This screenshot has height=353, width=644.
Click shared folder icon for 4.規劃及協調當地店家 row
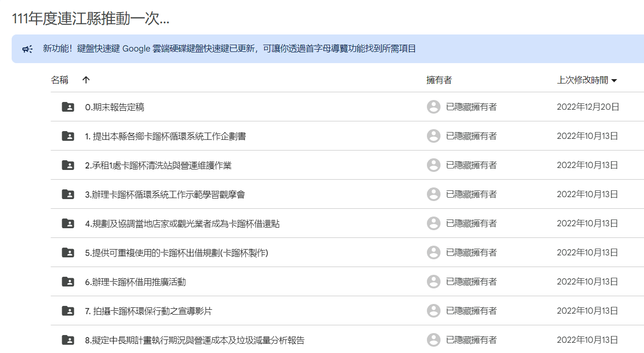tap(68, 223)
